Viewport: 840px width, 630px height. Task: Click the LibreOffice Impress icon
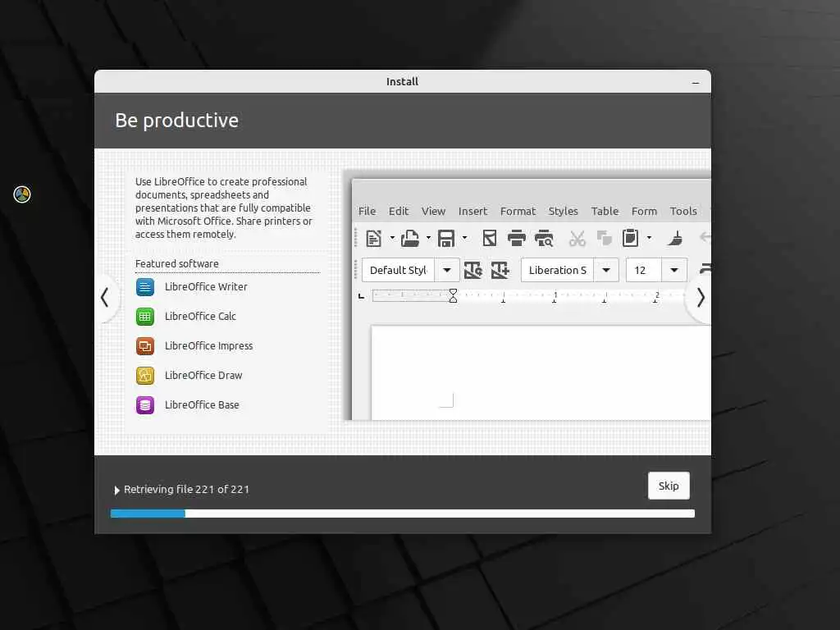tap(144, 346)
